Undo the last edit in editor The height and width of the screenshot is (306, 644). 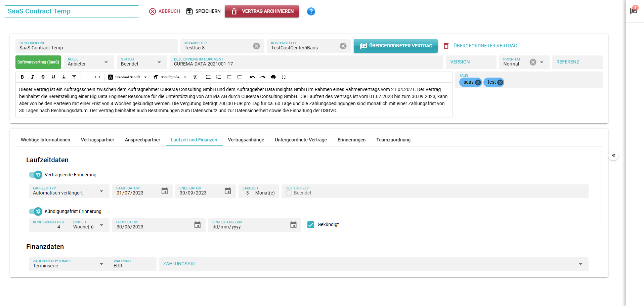pos(252,77)
